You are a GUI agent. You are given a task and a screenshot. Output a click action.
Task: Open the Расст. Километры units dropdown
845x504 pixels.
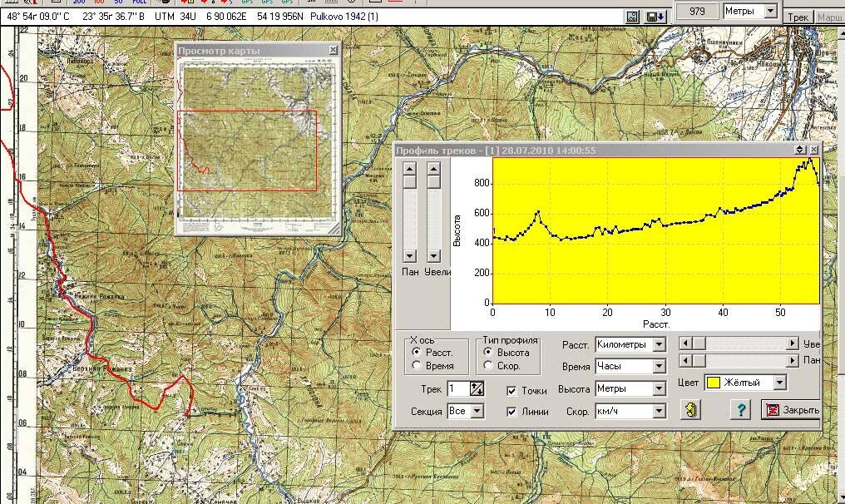[659, 344]
